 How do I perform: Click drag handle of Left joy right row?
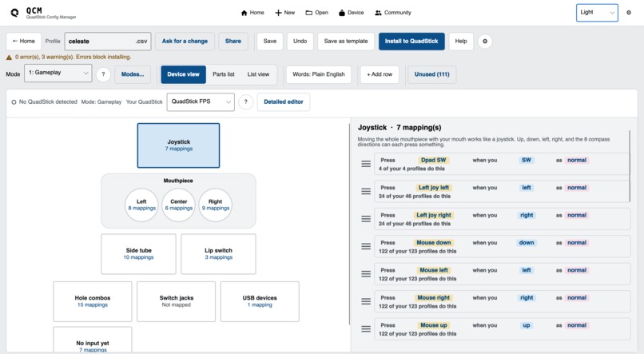point(366,219)
